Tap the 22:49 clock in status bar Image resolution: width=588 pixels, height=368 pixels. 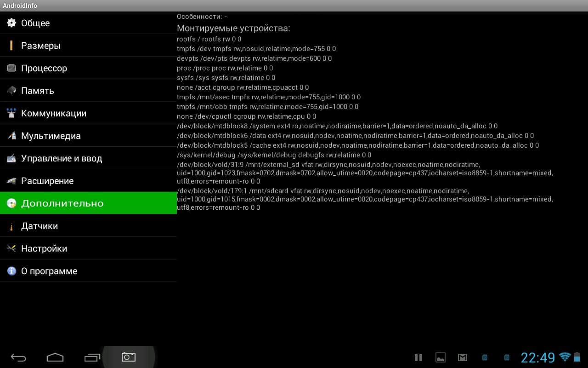[x=537, y=357]
